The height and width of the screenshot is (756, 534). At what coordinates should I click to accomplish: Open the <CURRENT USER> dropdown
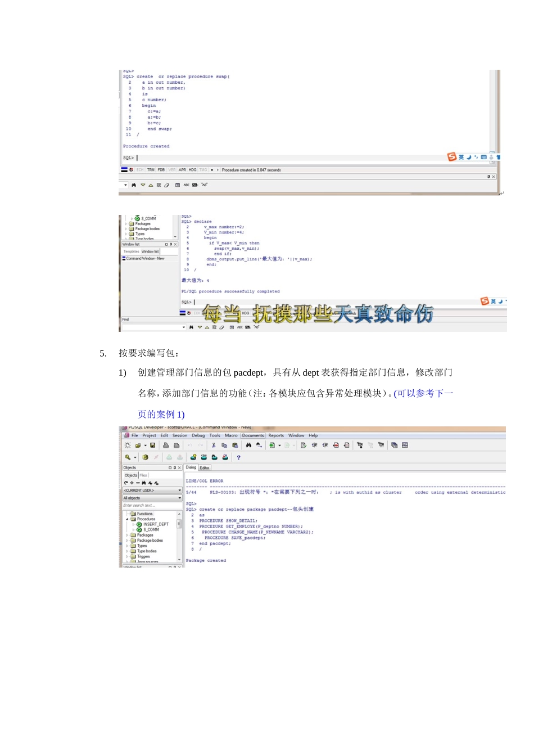[x=152, y=490]
